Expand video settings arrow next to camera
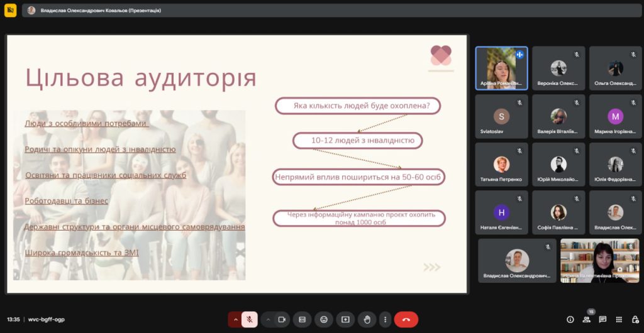Viewport: 644px width, 333px height. [268, 319]
